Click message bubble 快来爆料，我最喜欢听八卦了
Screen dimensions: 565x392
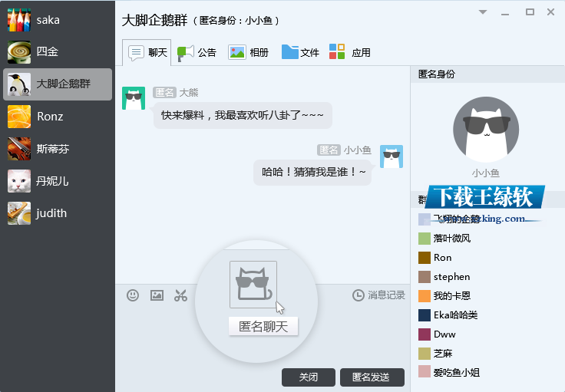coord(243,116)
